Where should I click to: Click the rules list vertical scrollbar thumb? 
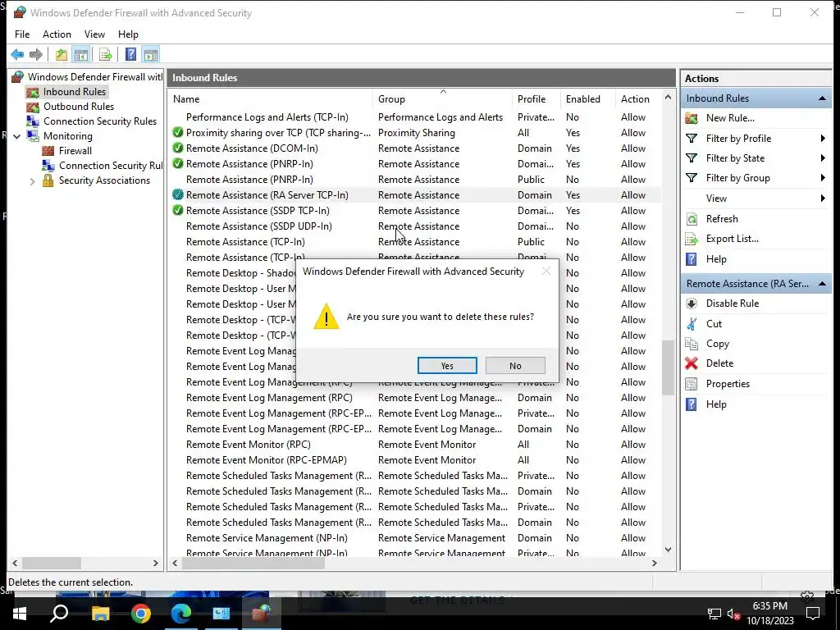(x=668, y=367)
